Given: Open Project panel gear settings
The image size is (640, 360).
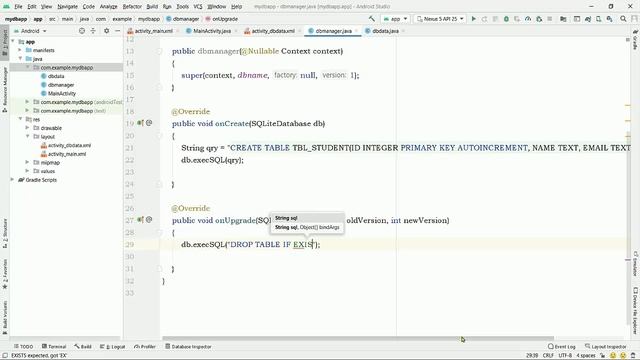Looking at the screenshot, I should coord(107,31).
